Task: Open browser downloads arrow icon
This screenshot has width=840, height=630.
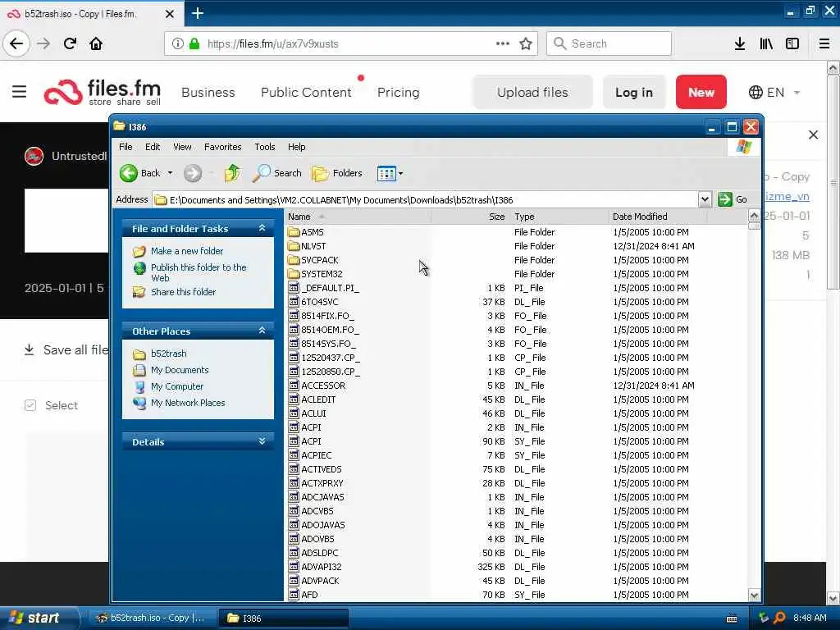Action: point(740,43)
